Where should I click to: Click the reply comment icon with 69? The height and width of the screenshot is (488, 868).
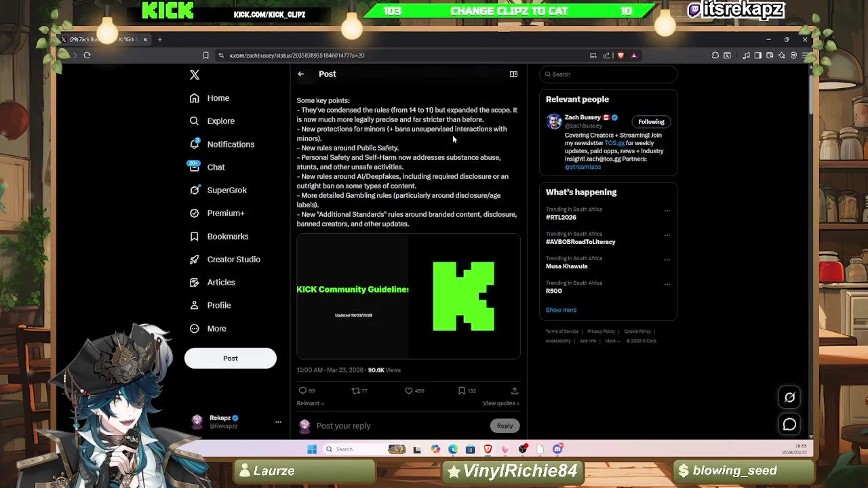click(303, 390)
